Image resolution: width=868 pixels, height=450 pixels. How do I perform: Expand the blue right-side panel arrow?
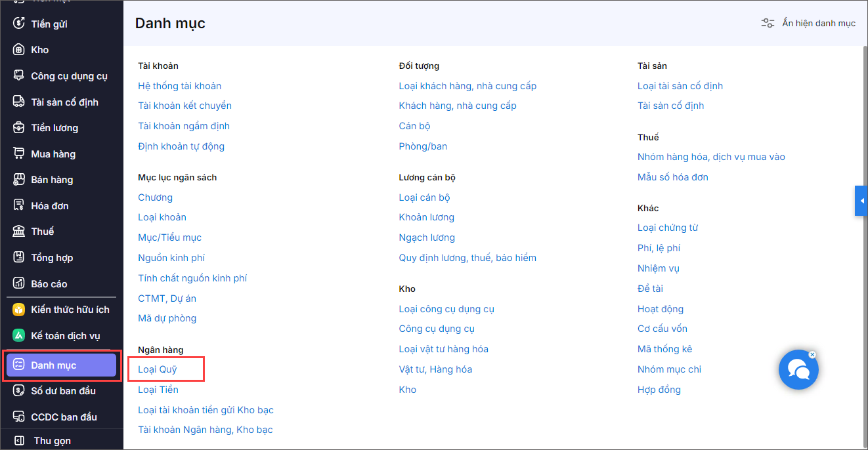tap(861, 201)
